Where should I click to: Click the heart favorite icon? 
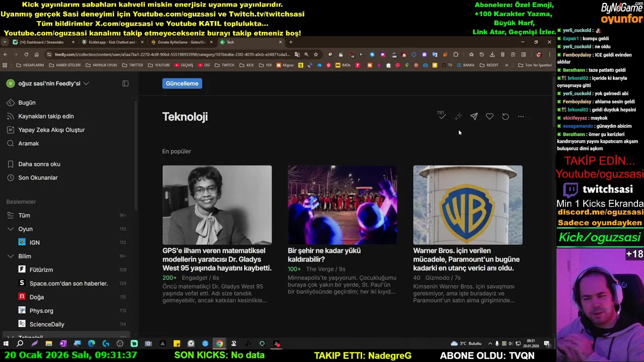click(490, 117)
